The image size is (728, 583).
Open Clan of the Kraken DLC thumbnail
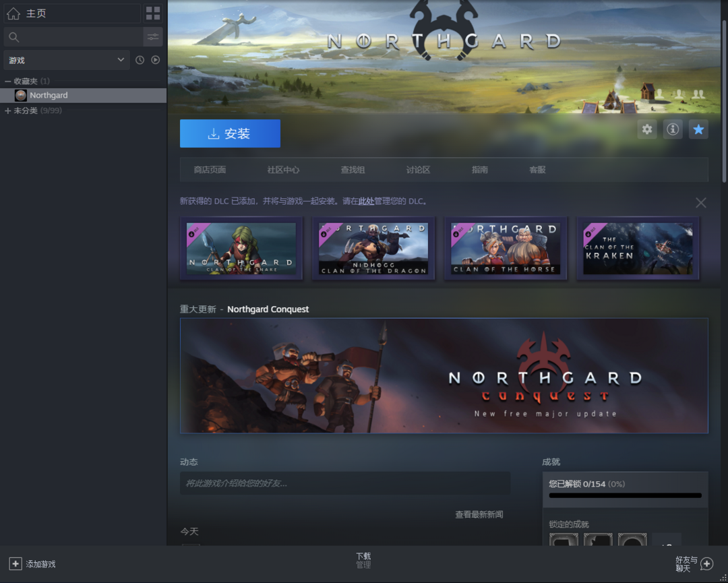(638, 248)
